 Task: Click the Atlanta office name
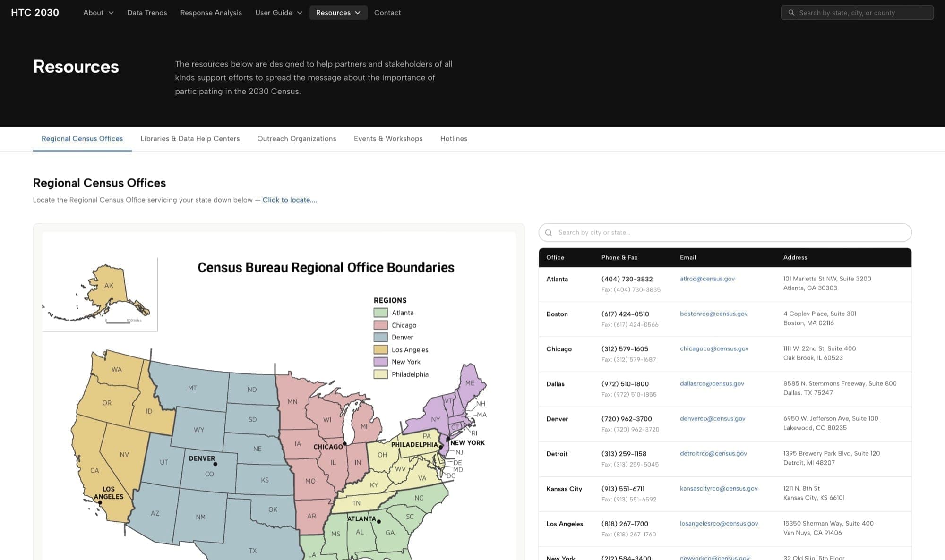pyautogui.click(x=557, y=279)
